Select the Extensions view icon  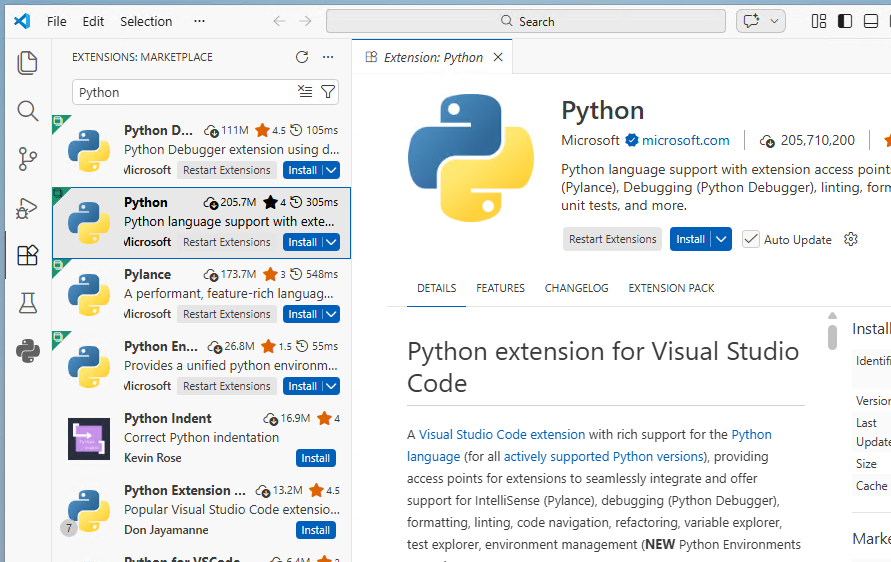(x=27, y=256)
